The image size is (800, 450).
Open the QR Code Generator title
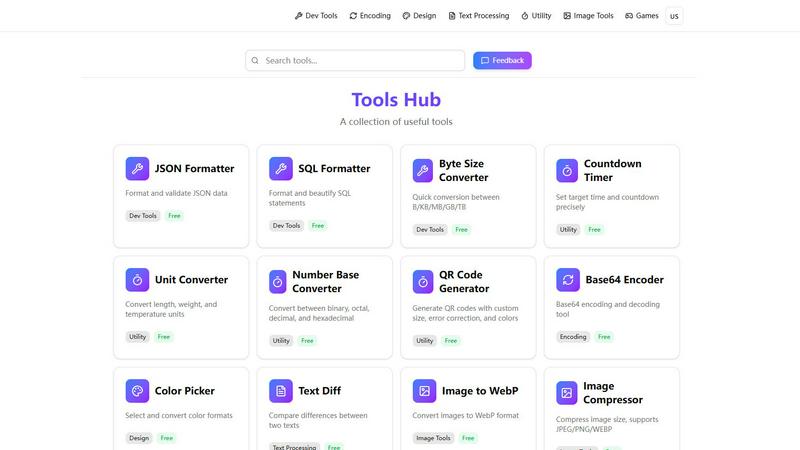click(464, 282)
